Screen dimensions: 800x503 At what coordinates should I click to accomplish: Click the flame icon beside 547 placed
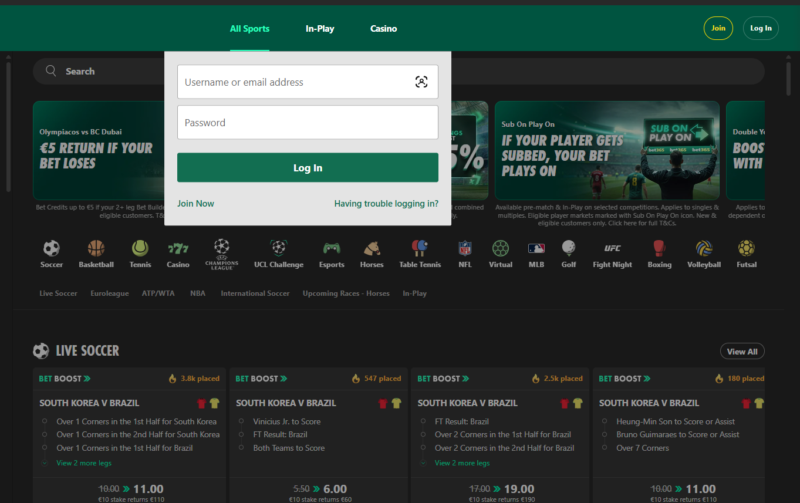click(x=356, y=379)
